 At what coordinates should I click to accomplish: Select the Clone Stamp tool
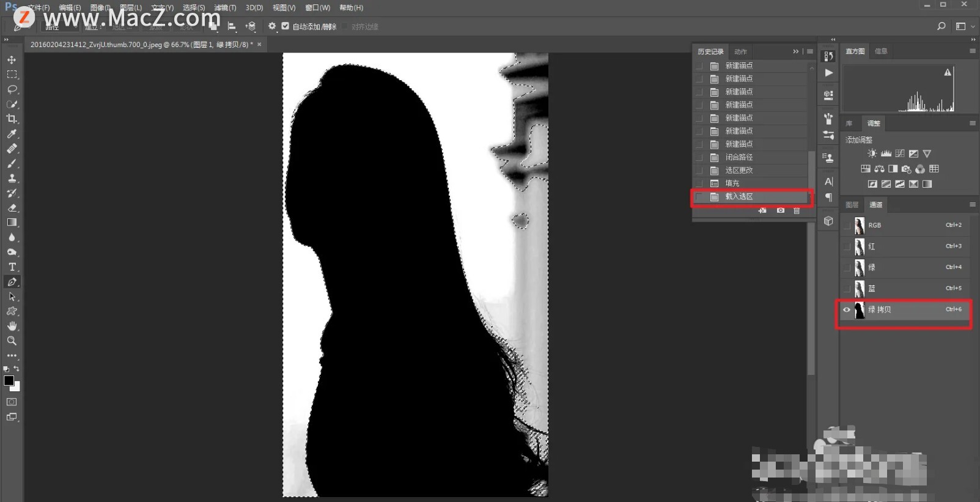click(12, 178)
